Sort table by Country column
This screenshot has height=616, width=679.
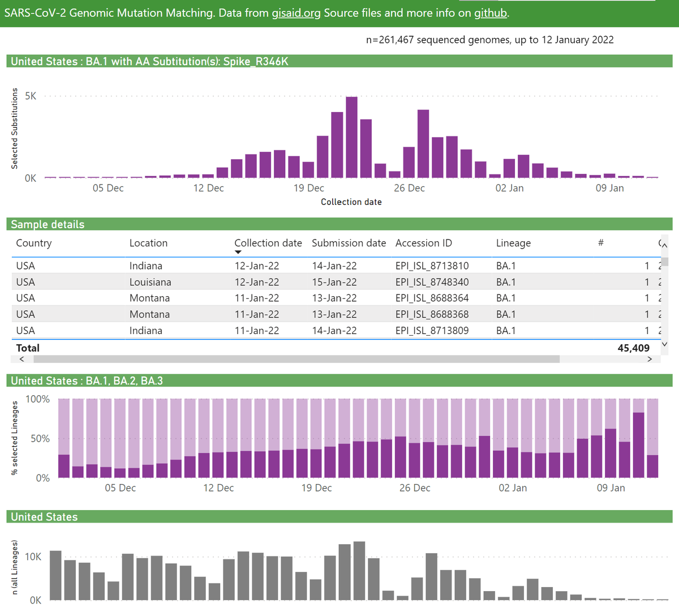pos(34,243)
